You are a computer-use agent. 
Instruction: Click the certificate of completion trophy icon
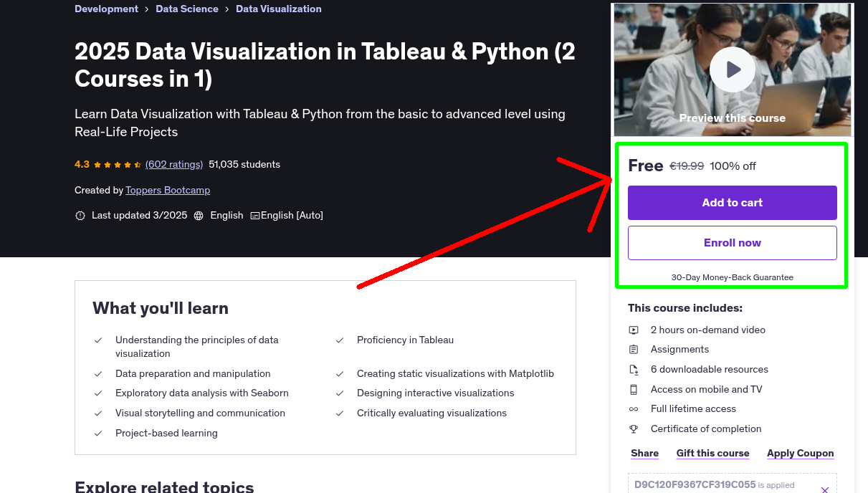click(x=634, y=429)
